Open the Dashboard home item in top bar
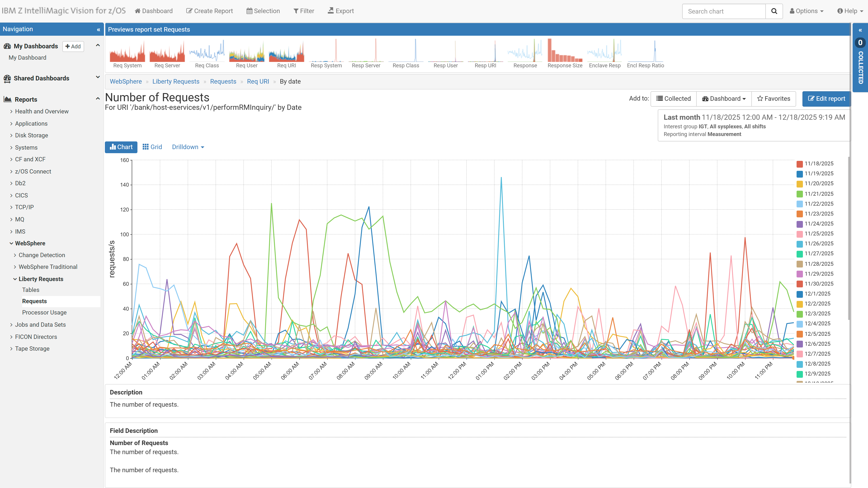This screenshot has width=868, height=488. coord(154,11)
